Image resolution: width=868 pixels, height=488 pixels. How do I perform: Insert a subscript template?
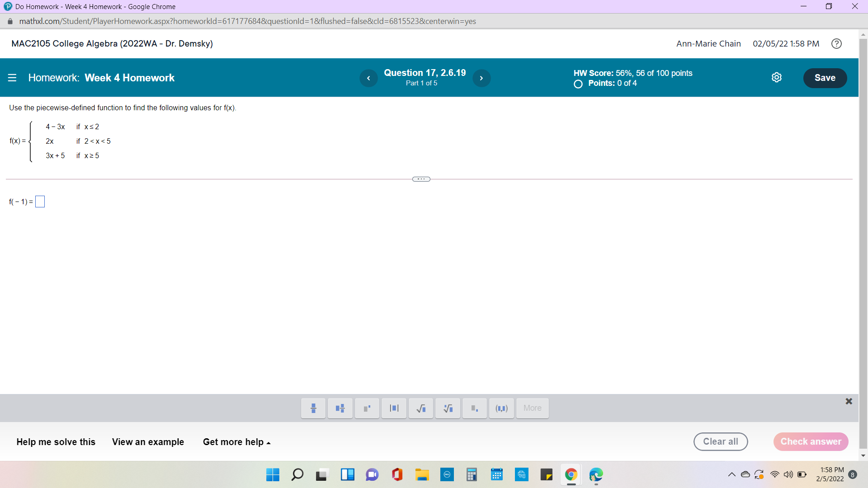coord(474,408)
